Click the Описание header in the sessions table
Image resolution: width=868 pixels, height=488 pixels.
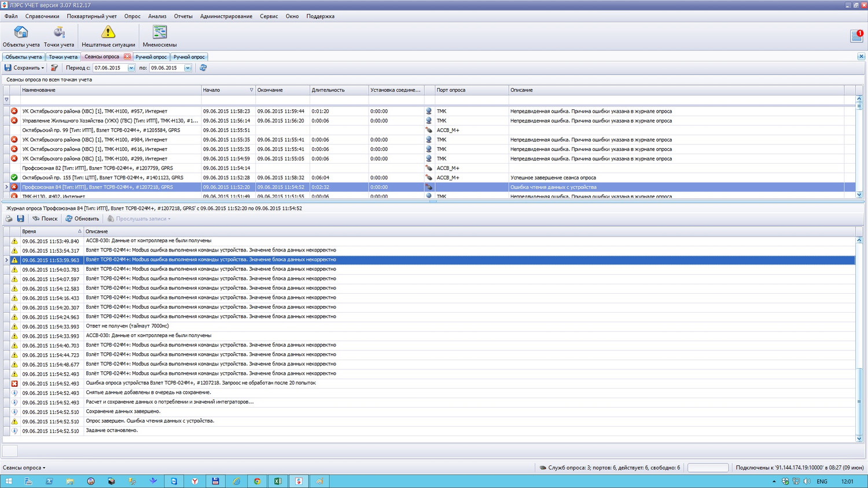[676, 90]
